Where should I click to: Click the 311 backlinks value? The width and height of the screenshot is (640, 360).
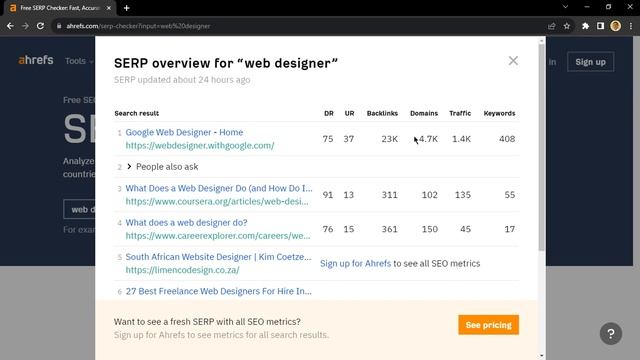tap(389, 195)
